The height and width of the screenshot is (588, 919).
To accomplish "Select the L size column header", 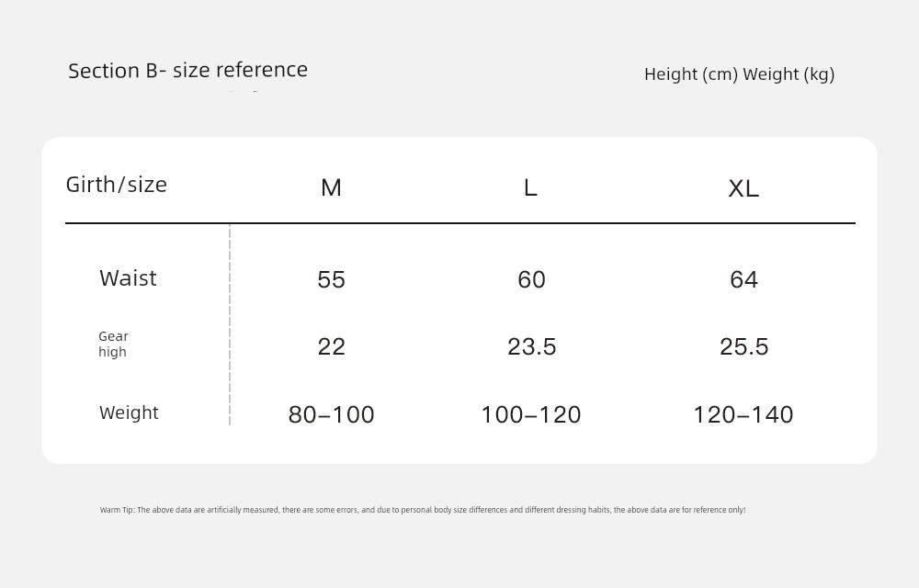I will tap(530, 188).
